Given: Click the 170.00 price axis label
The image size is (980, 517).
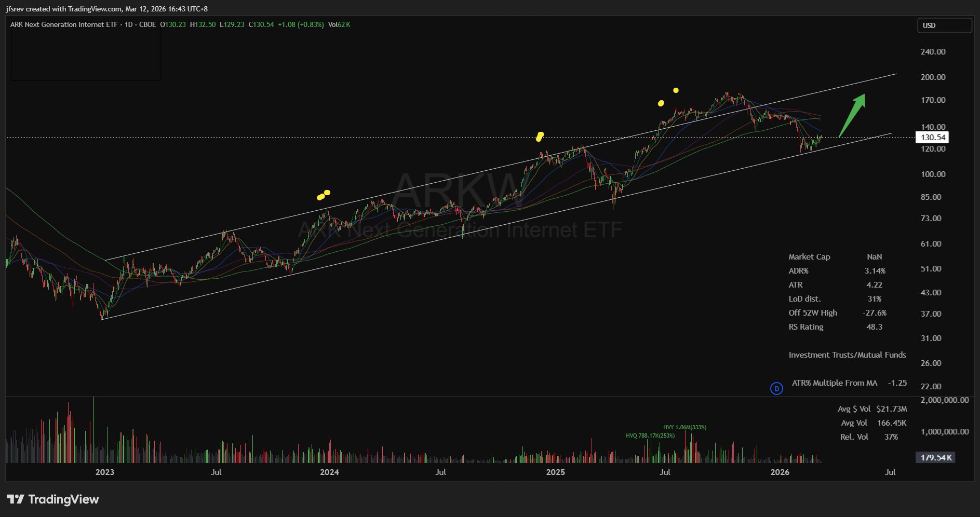Looking at the screenshot, I should (x=933, y=100).
